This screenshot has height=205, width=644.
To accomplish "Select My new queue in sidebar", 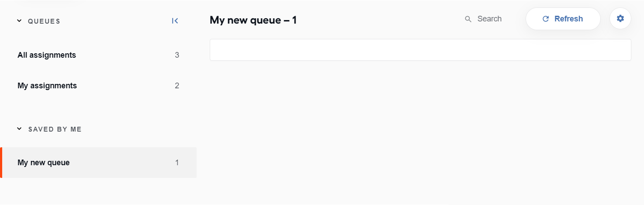I will 98,163.
